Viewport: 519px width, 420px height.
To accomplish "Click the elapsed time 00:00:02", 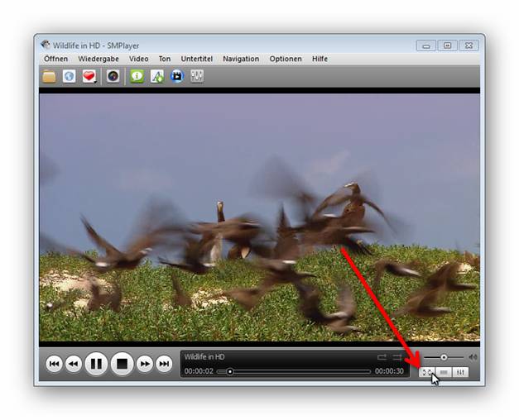I will click(x=199, y=371).
